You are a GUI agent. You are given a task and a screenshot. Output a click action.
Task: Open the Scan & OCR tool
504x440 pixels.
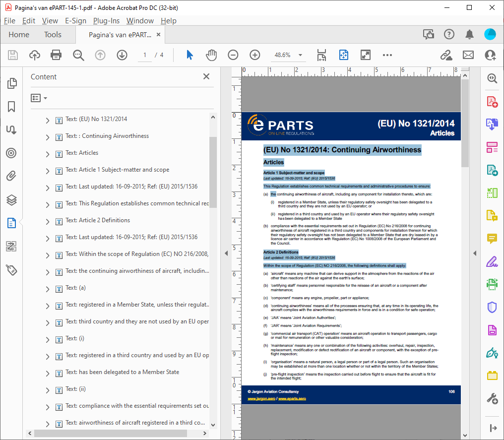click(x=492, y=284)
